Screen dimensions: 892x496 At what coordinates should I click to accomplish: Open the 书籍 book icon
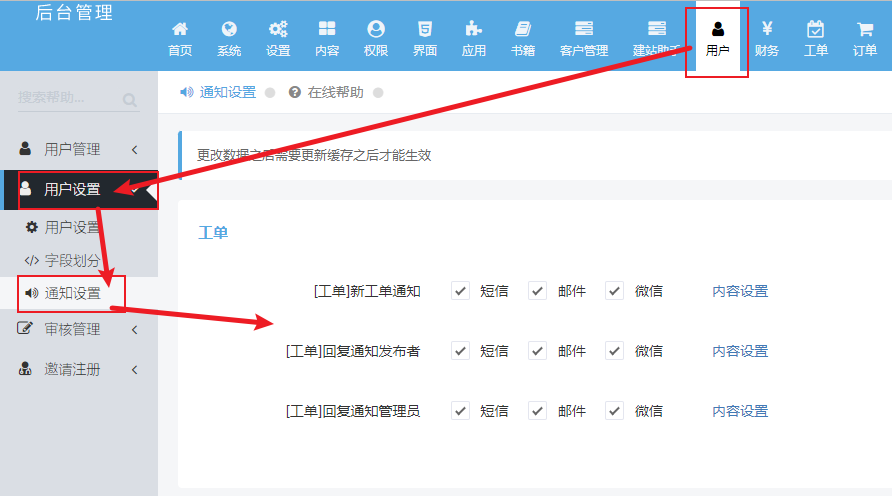[x=523, y=28]
